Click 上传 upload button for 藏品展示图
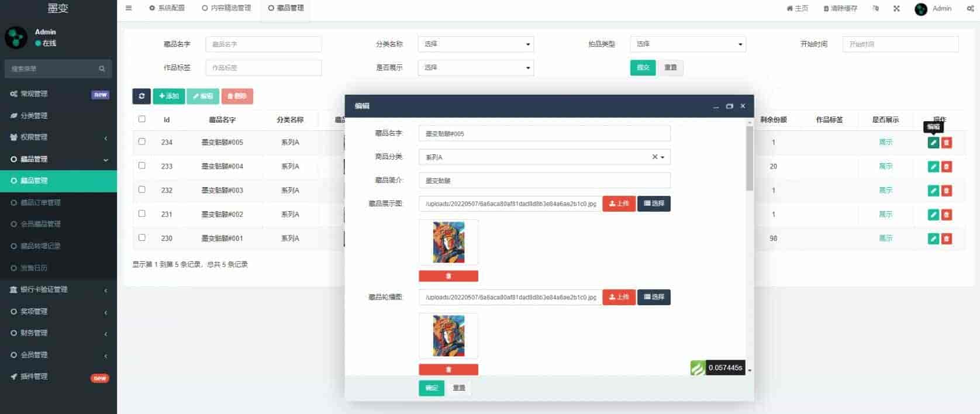Image resolution: width=980 pixels, height=414 pixels. [619, 203]
